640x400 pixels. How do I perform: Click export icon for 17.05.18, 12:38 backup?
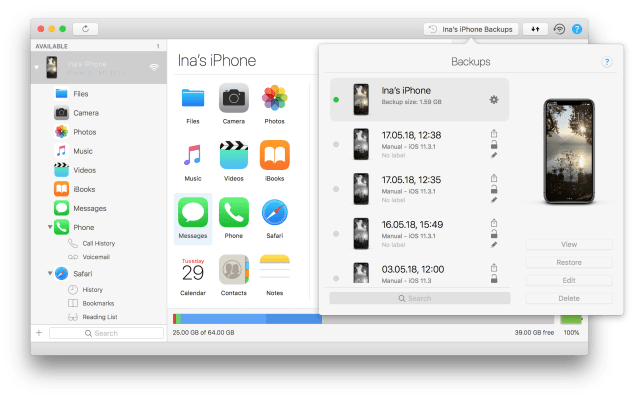[494, 133]
